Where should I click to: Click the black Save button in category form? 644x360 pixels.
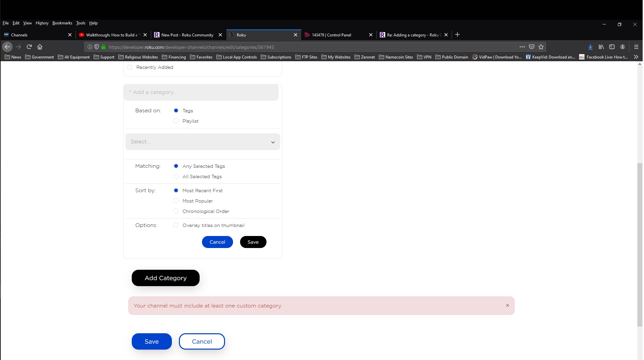[253, 242]
